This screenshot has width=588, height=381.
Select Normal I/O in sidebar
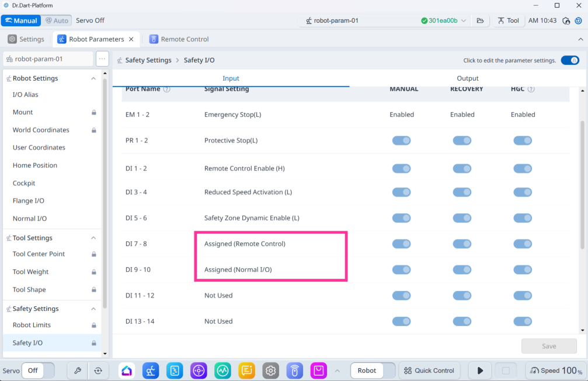tap(30, 219)
